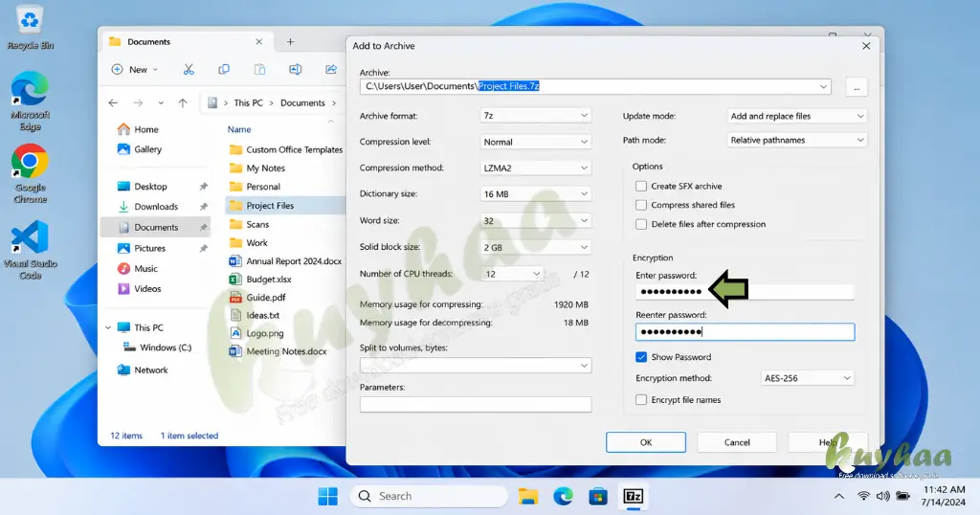980x515 pixels.
Task: Click the Paste icon in Explorer toolbar
Action: (259, 69)
